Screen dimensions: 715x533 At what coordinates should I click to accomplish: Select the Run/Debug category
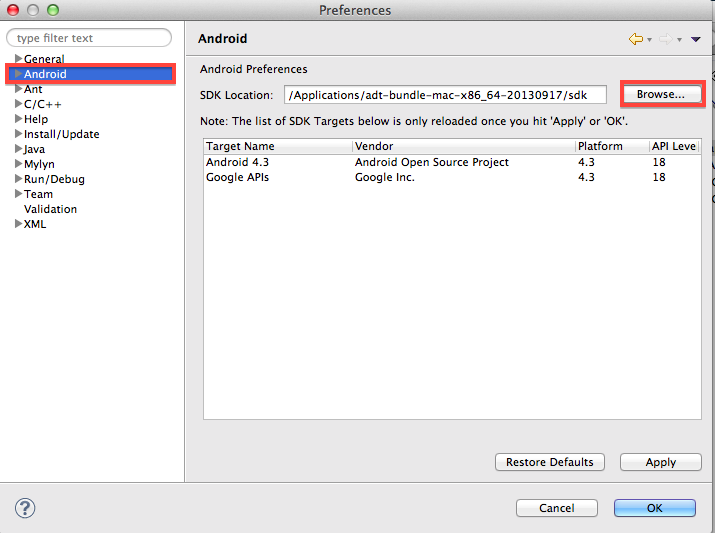54,179
